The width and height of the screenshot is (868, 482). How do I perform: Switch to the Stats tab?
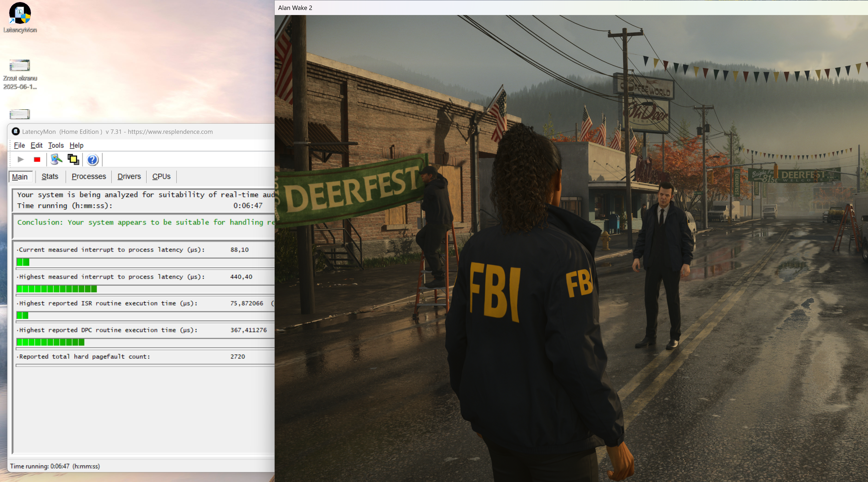[50, 177]
